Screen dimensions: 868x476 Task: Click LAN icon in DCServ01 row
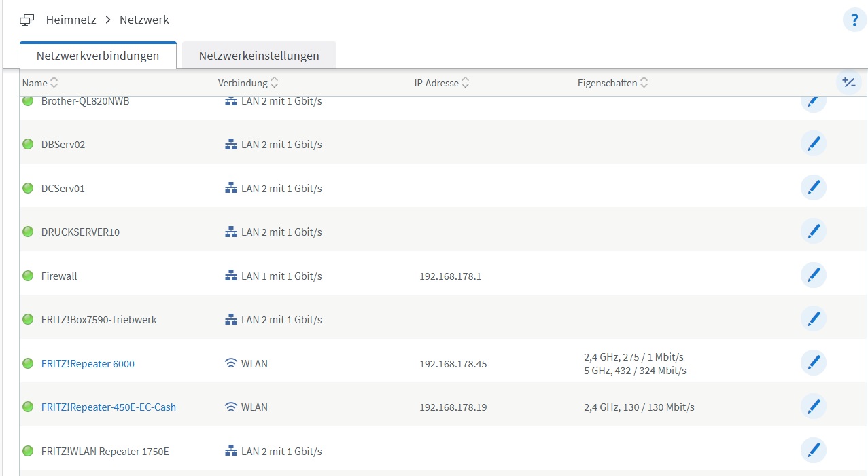tap(231, 188)
